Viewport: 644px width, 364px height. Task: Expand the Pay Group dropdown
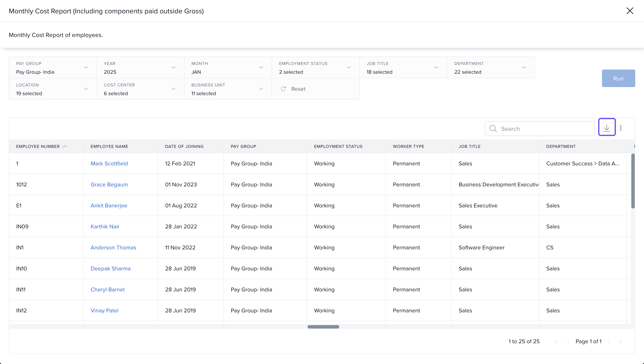(86, 67)
